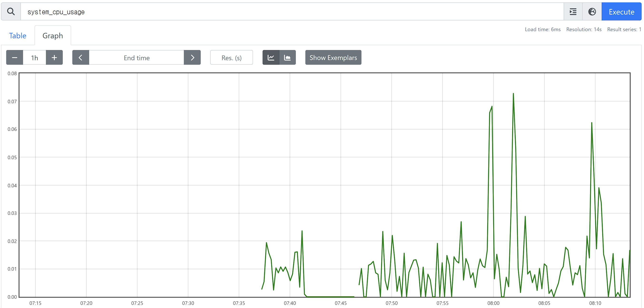Screen dimensions: 644x308
Task: Open the Table tab
Action: (18, 35)
